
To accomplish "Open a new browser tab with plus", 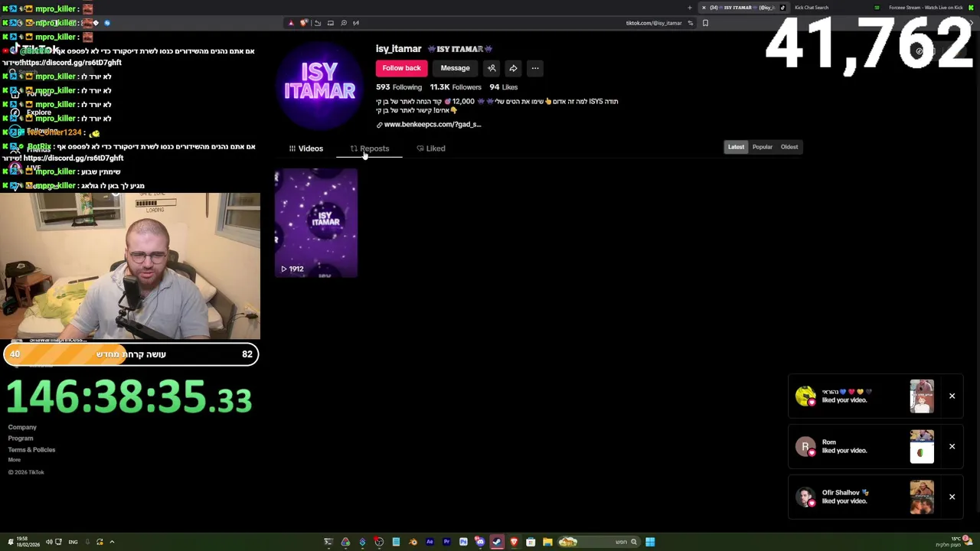I will (689, 8).
